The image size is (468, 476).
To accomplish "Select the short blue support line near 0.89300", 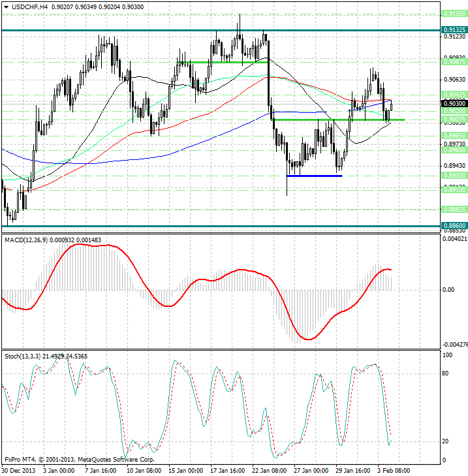I will pos(315,176).
